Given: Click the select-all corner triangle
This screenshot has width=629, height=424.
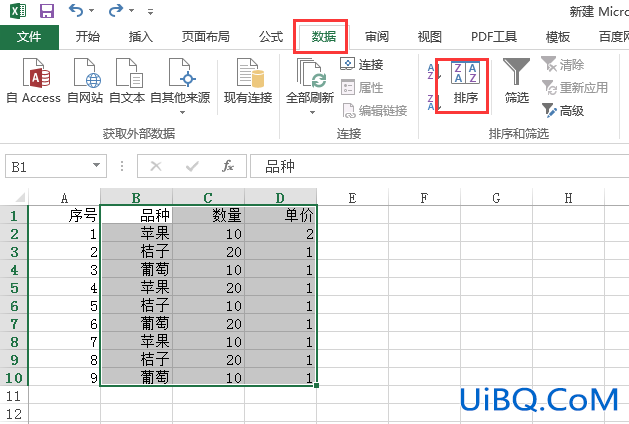Looking at the screenshot, I should click(x=20, y=197).
